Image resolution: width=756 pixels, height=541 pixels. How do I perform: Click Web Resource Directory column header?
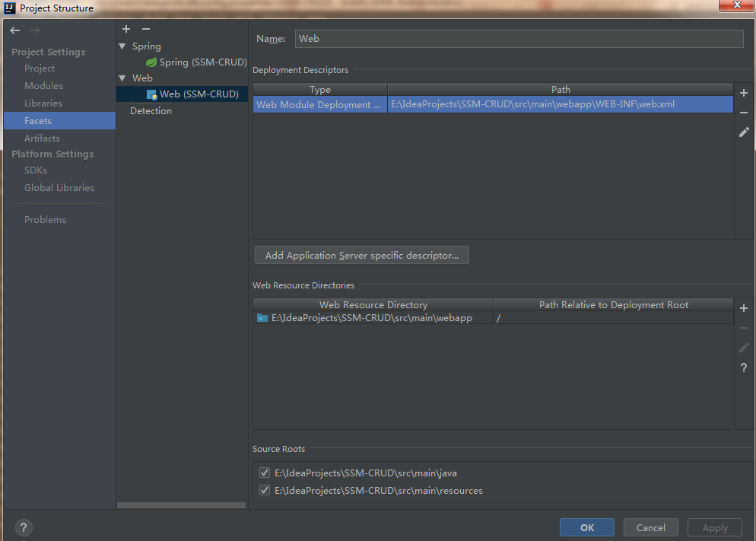[x=373, y=304]
